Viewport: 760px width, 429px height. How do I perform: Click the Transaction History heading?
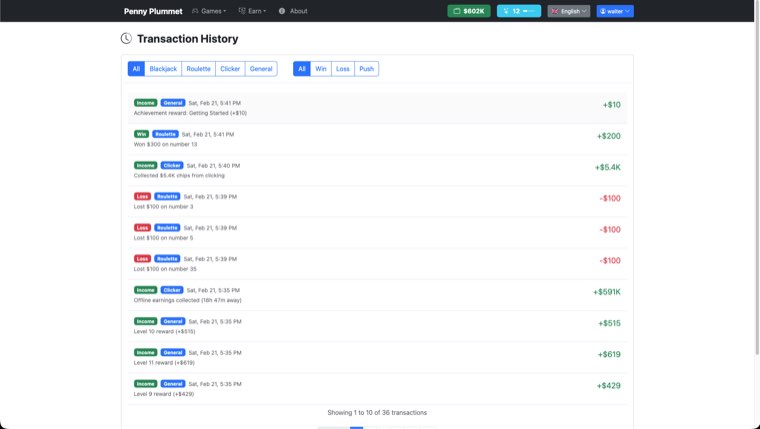coord(188,39)
